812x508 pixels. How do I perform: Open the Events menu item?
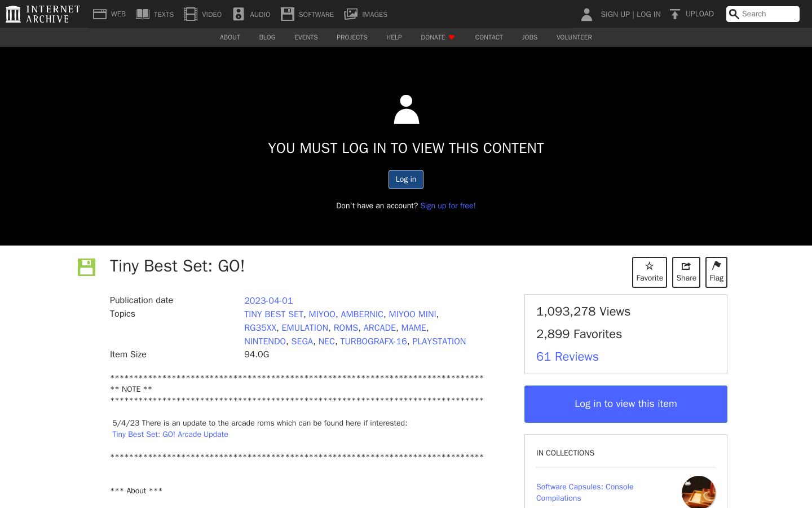(306, 37)
